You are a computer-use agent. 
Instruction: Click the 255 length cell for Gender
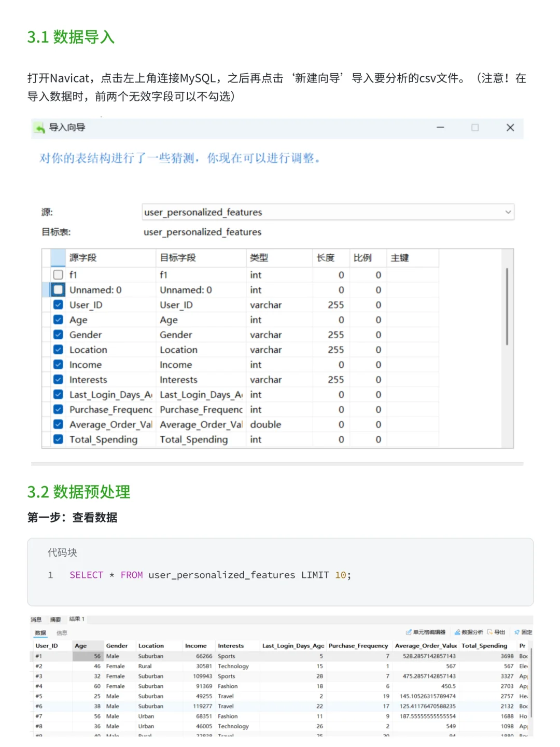pos(331,335)
